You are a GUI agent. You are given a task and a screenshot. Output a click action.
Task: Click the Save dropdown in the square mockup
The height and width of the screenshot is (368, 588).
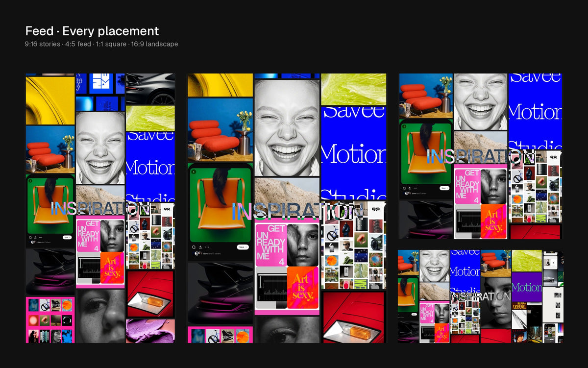pyautogui.click(x=444, y=188)
